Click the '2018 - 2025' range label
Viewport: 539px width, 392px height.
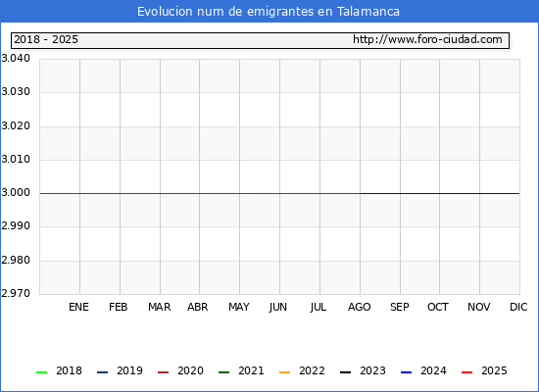[x=46, y=39]
